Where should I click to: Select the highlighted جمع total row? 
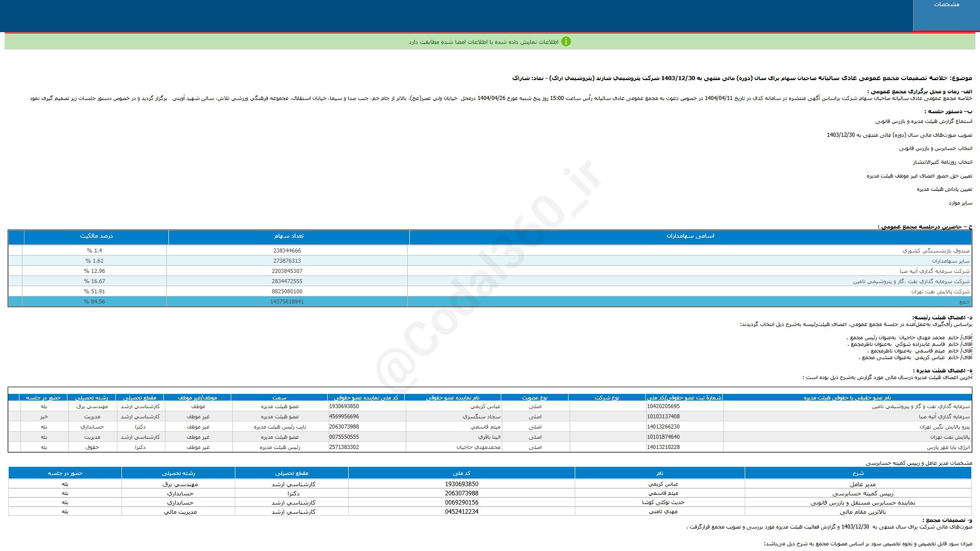[490, 302]
